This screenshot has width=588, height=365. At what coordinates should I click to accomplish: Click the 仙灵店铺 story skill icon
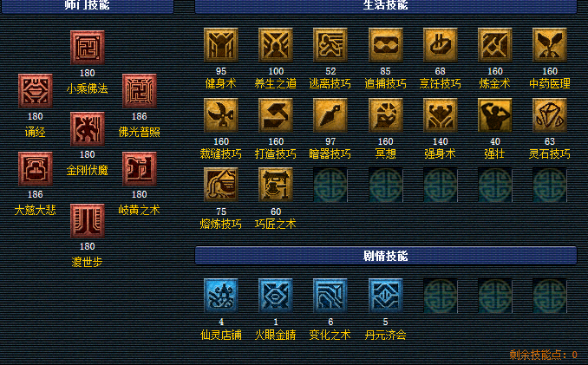click(221, 296)
